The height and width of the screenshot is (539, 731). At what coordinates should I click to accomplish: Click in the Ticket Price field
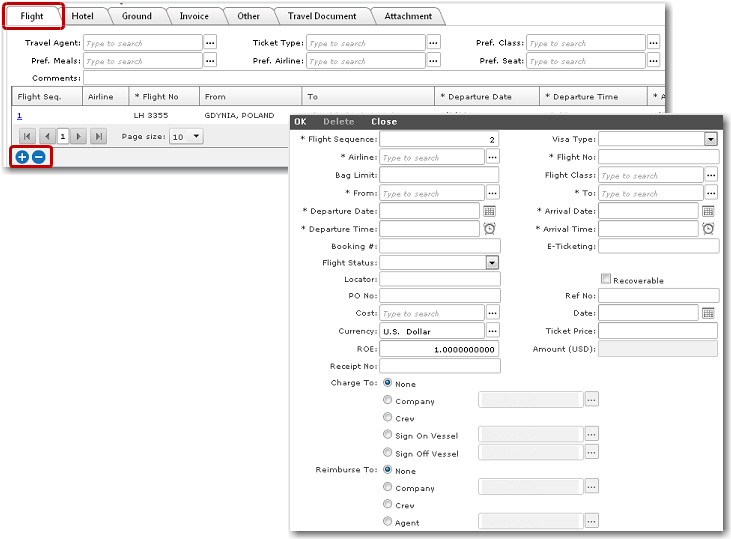click(x=658, y=331)
